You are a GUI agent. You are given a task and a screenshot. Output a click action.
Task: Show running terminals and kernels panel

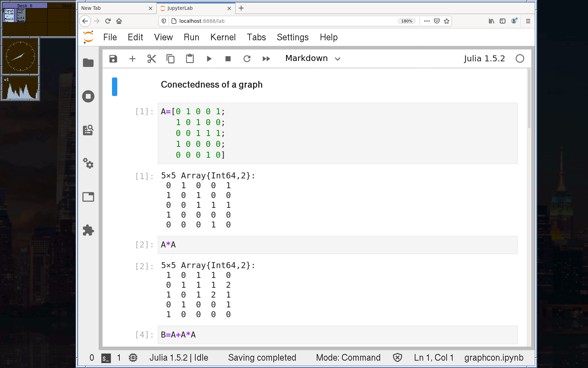point(88,96)
